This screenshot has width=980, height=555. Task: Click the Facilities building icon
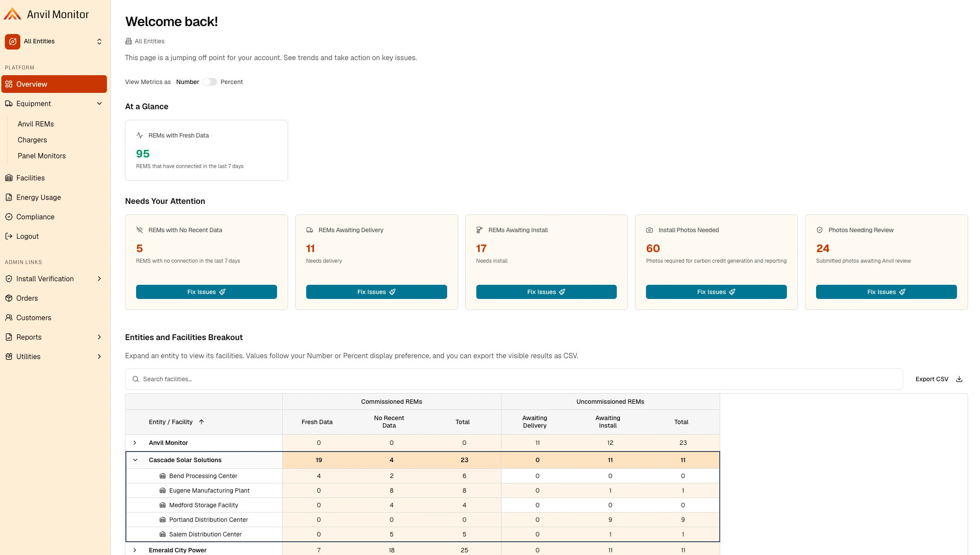9,178
